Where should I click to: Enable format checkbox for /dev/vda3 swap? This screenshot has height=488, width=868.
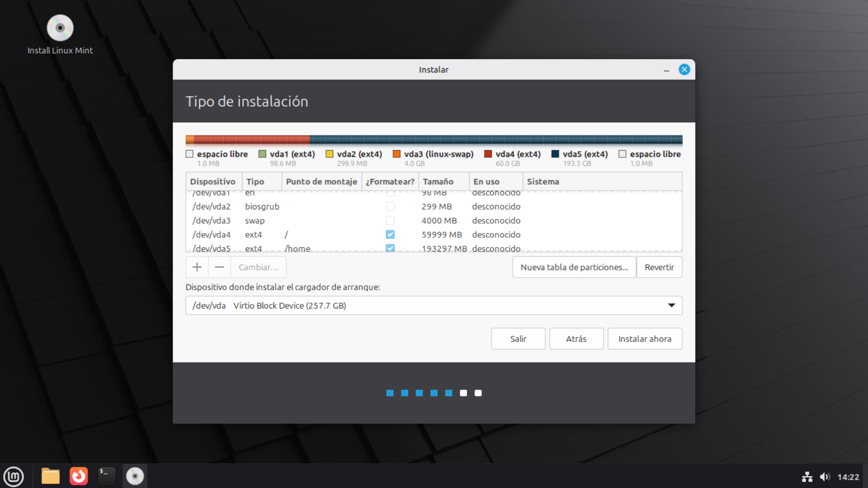[x=390, y=220]
